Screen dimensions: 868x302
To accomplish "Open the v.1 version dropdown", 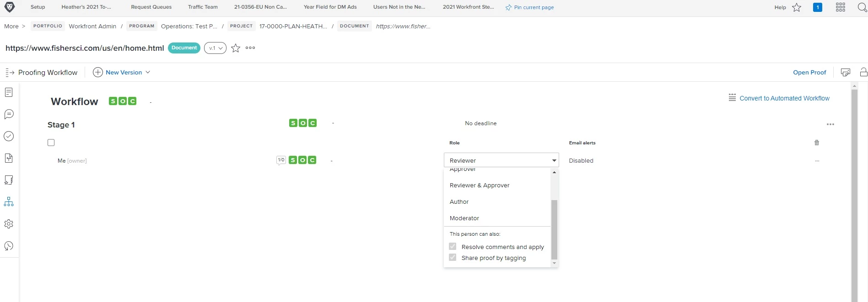I will [215, 48].
